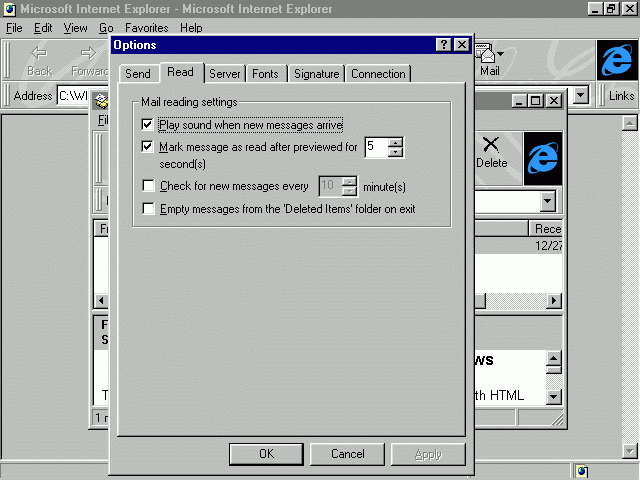
Task: Enable Check for new messages every
Action: click(148, 185)
